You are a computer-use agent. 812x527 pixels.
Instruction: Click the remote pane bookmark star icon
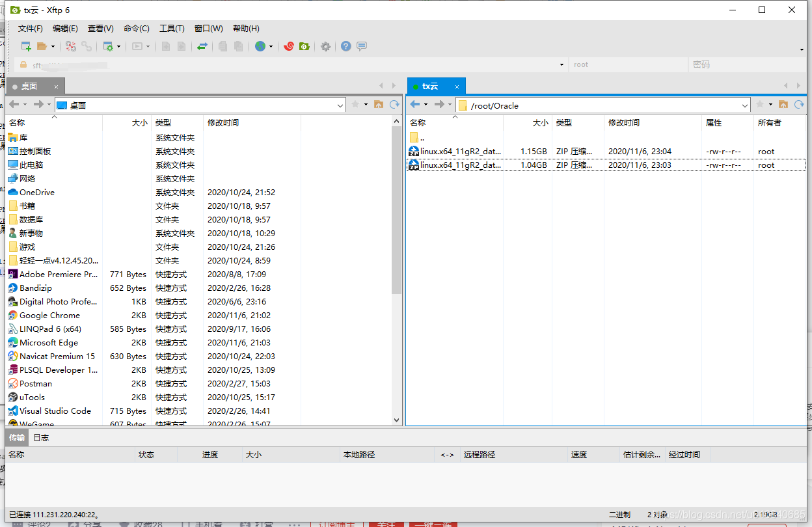[760, 105]
